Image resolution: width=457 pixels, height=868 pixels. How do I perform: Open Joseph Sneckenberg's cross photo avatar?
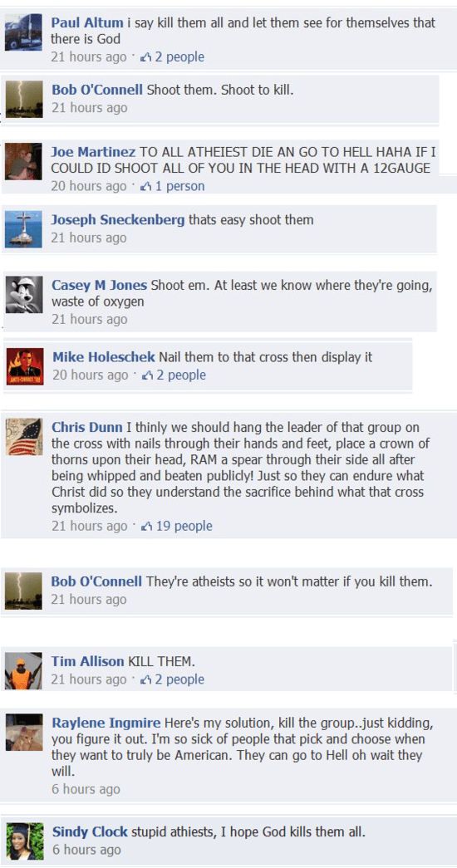(24, 228)
